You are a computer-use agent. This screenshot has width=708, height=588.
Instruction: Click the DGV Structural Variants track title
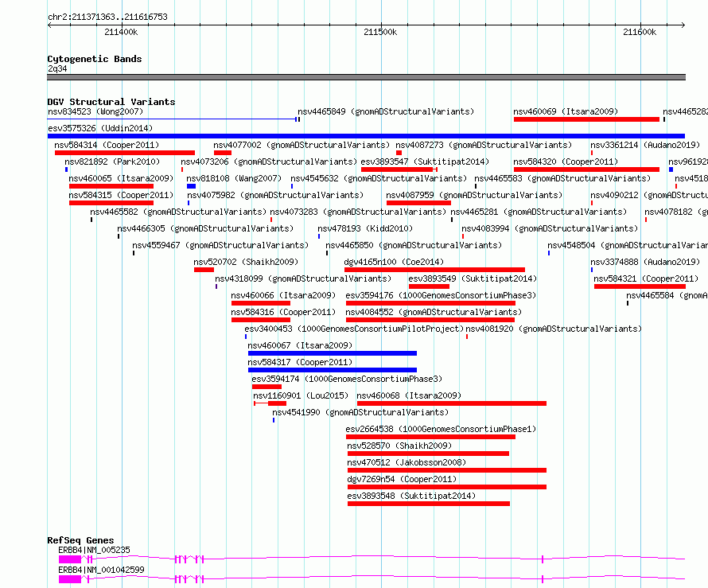click(111, 102)
